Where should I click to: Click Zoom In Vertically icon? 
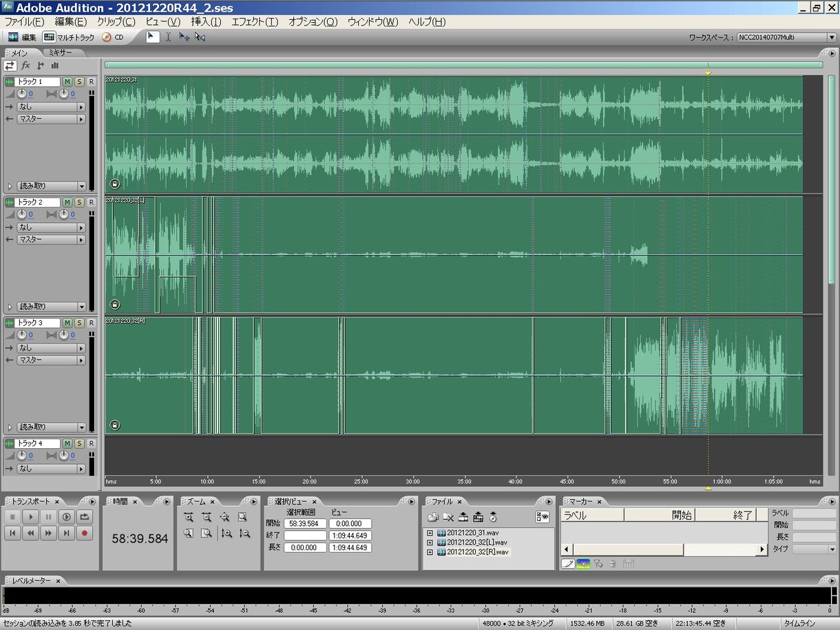[x=227, y=533]
